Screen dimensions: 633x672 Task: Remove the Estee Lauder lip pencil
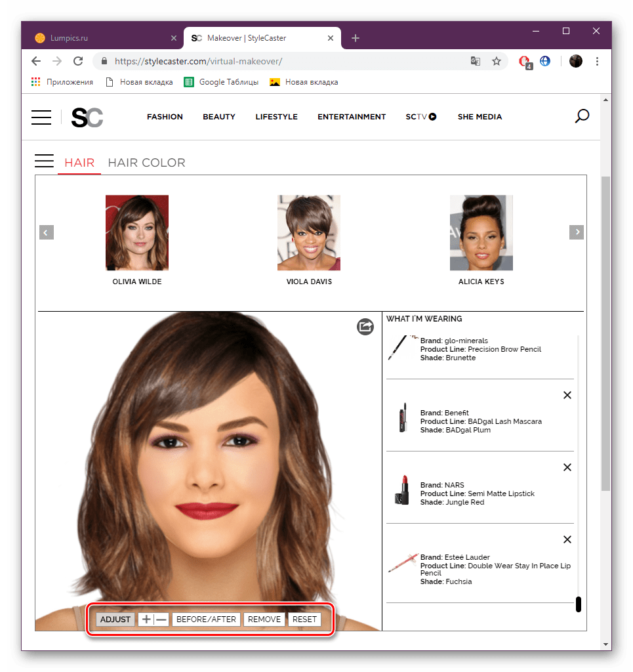567,539
